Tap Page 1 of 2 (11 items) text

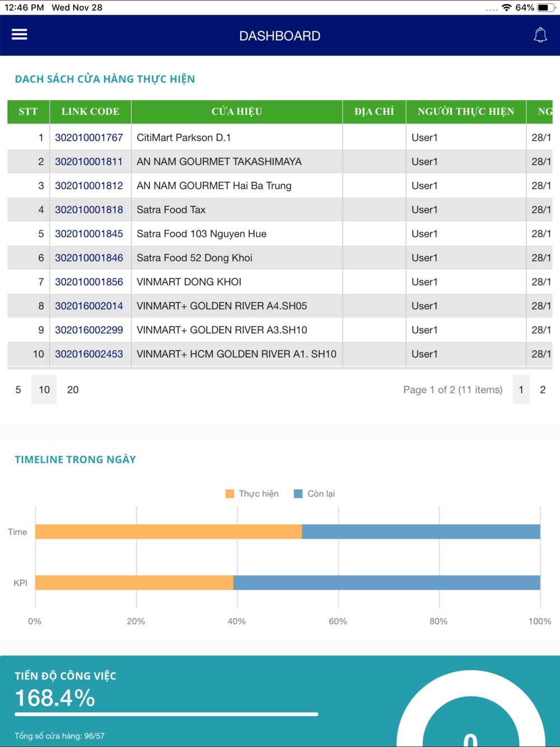453,390
